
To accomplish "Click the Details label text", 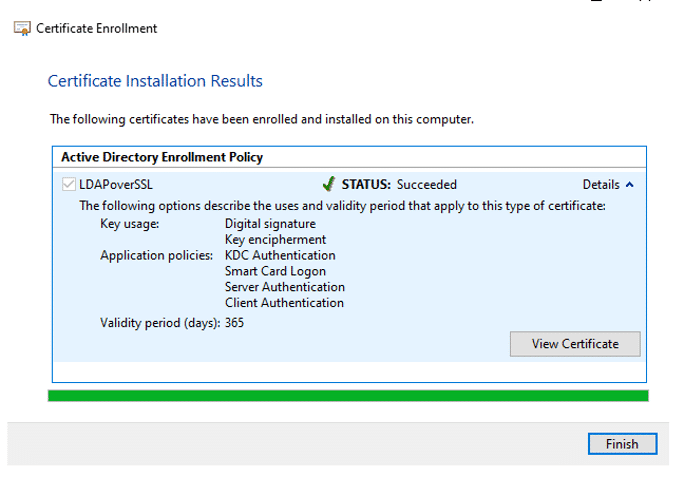I will point(601,184).
